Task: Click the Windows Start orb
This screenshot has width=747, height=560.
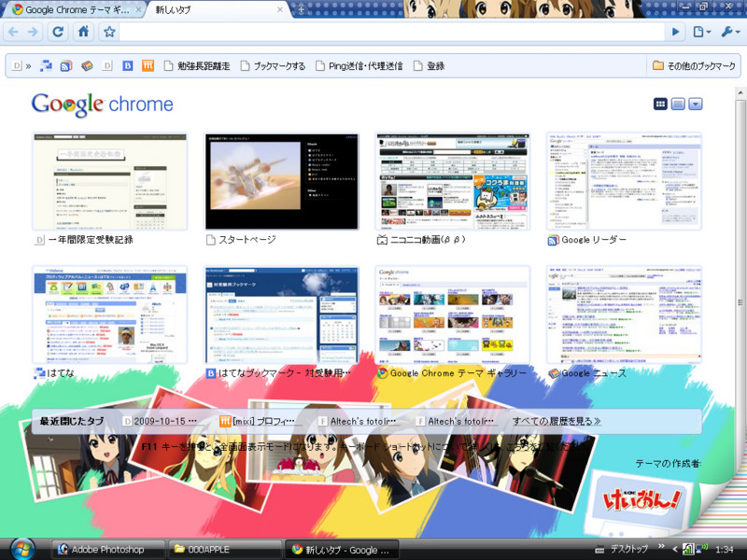Action: pos(21,549)
